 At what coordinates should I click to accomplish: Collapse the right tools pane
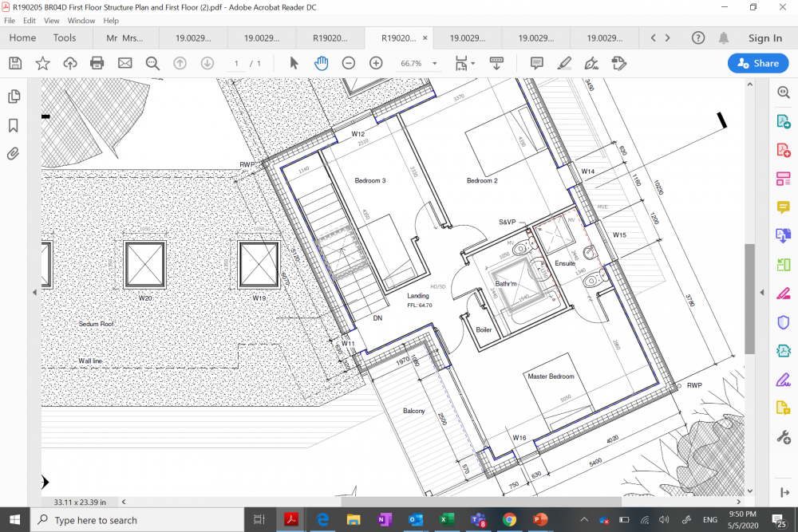pos(762,293)
